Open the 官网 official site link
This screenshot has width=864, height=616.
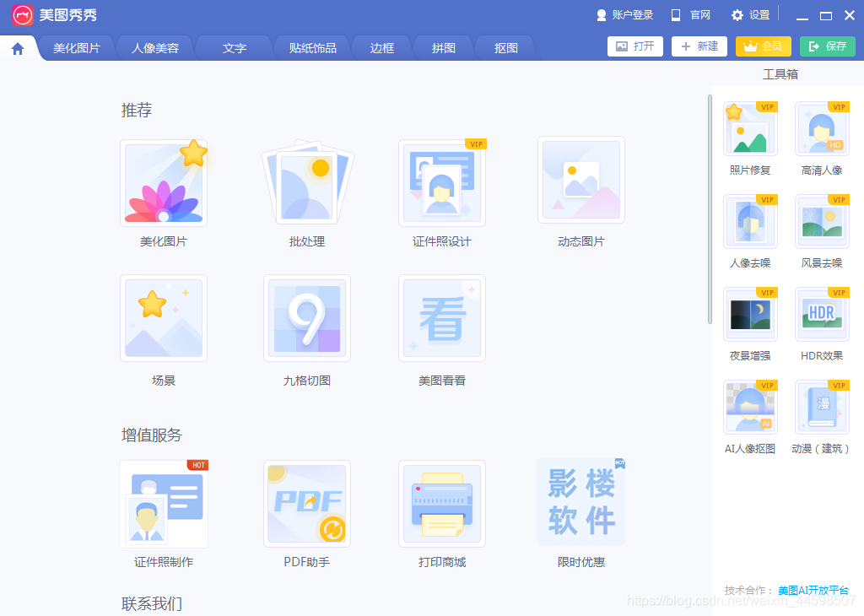tap(690, 15)
